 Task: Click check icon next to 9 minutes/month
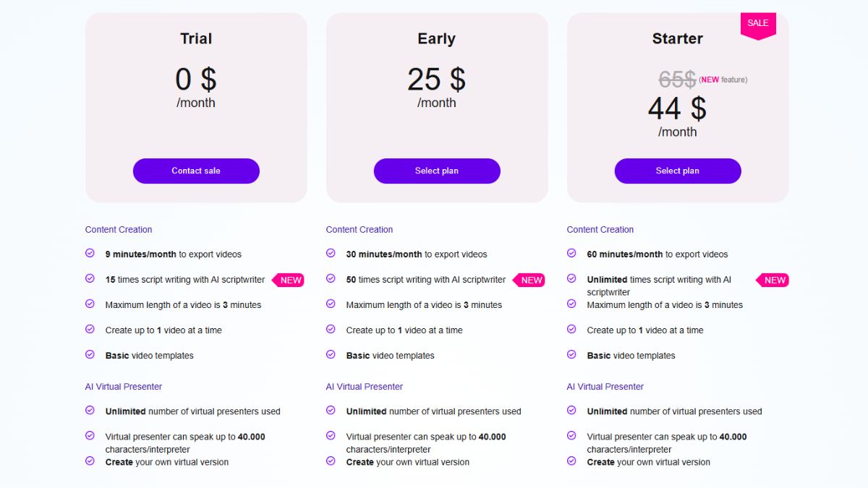[x=90, y=253]
